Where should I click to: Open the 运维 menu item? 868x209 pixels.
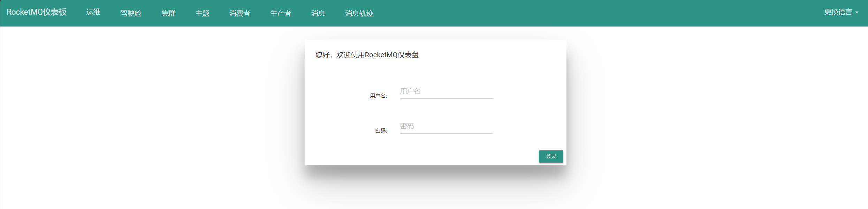coord(93,12)
